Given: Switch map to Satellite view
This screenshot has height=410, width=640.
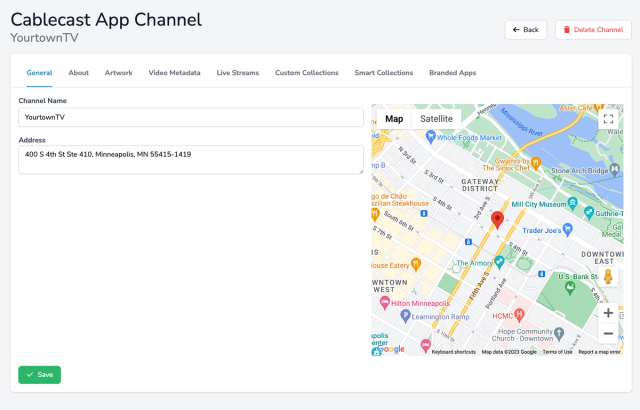Looking at the screenshot, I should click(436, 119).
